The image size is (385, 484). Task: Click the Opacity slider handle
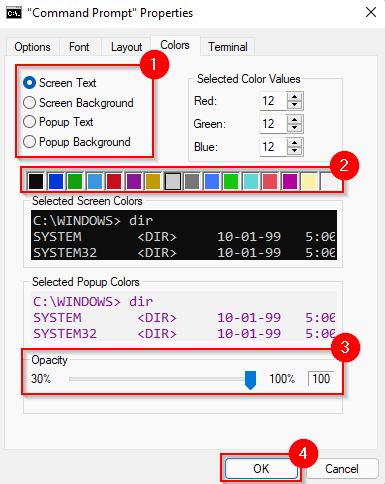250,380
